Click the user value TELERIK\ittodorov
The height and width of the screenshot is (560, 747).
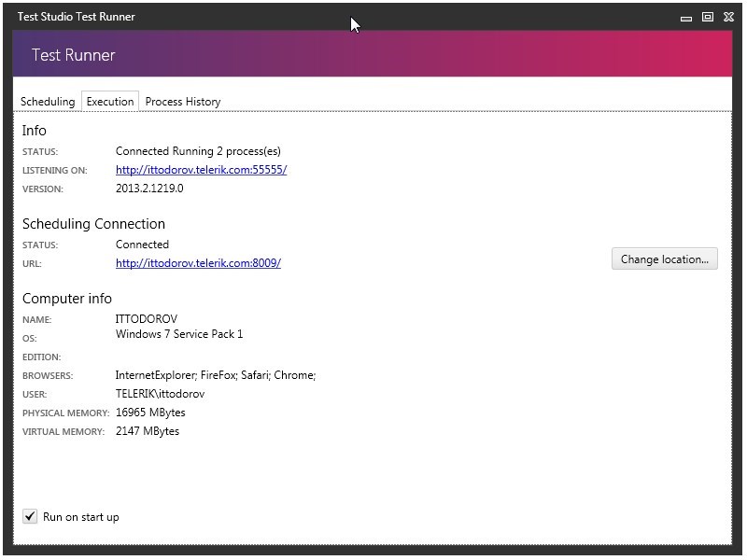160,394
